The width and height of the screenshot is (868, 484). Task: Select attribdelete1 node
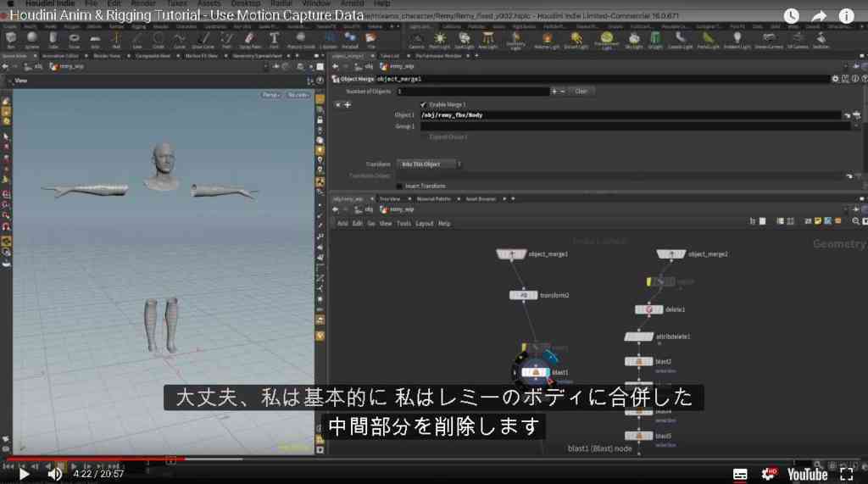click(638, 337)
